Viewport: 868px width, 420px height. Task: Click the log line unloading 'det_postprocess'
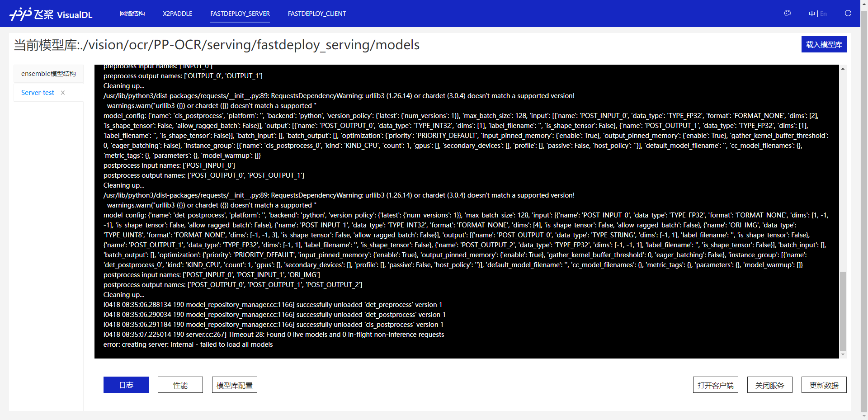274,315
